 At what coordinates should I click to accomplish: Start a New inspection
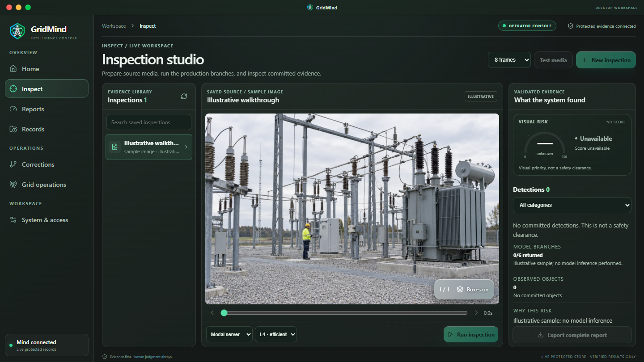606,60
